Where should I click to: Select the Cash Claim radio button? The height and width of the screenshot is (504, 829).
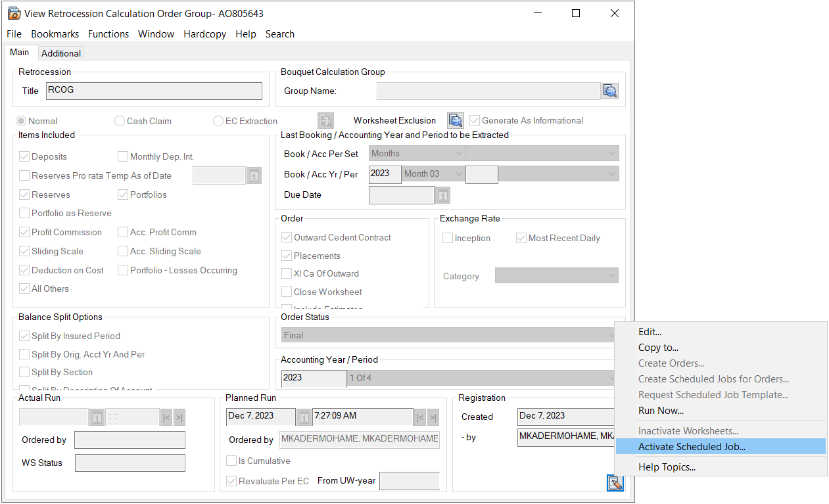pos(119,121)
